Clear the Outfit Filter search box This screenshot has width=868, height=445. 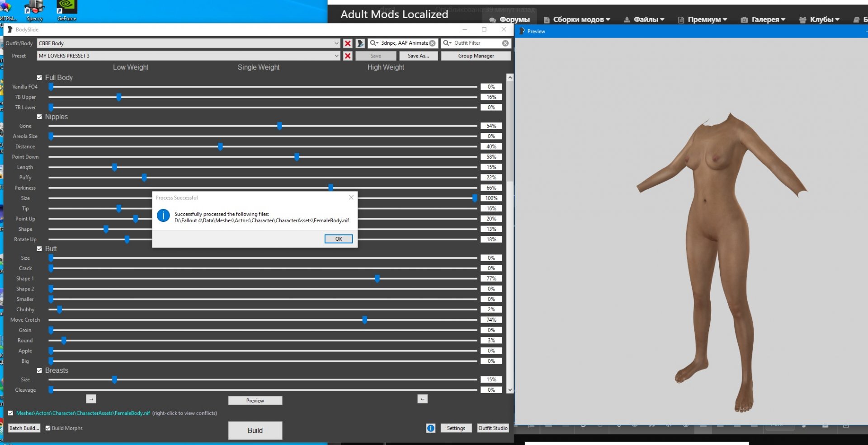click(x=505, y=43)
